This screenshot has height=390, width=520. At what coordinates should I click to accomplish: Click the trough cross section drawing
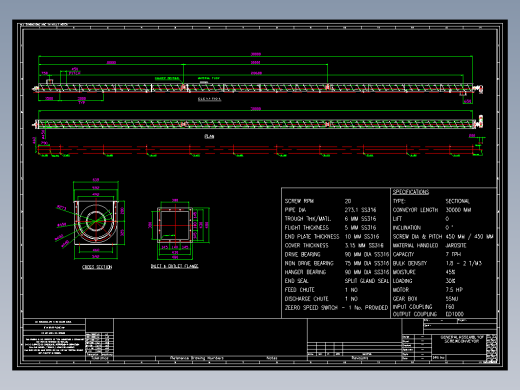pyautogui.click(x=96, y=222)
